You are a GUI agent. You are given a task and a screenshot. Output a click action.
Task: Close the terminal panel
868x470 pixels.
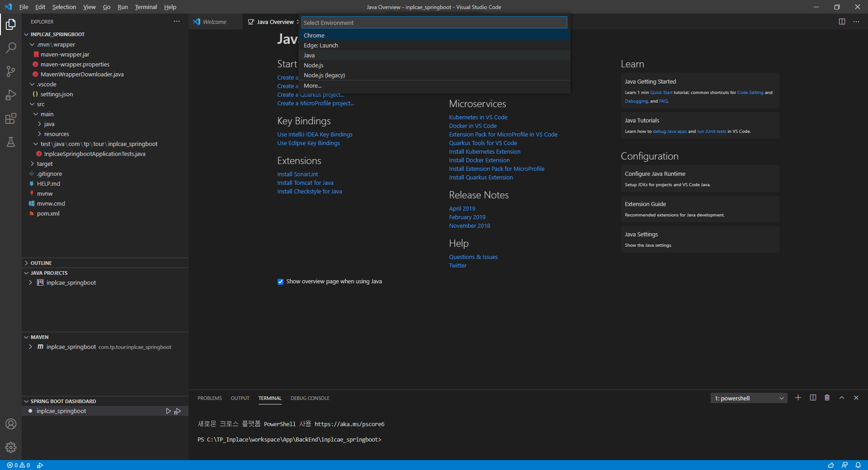pos(856,398)
